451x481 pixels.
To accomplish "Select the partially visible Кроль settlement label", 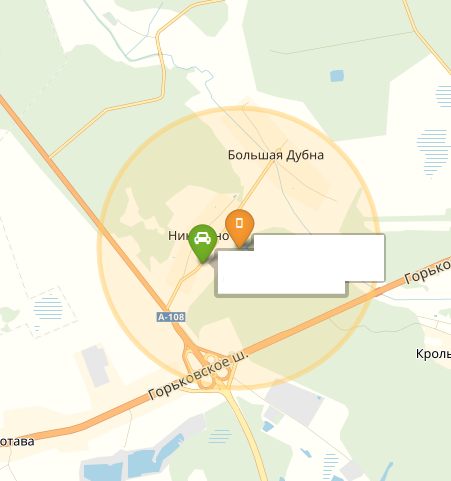I will (433, 354).
